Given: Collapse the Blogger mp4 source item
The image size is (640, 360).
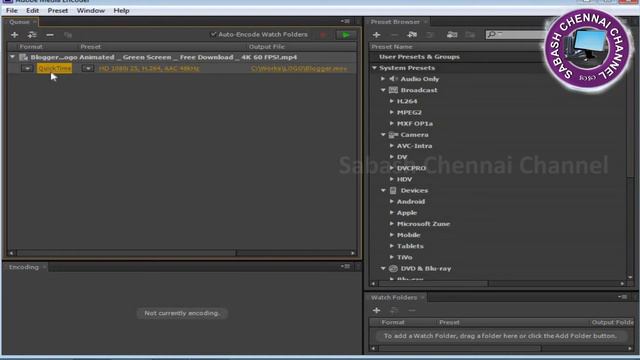Looking at the screenshot, I should 12,57.
